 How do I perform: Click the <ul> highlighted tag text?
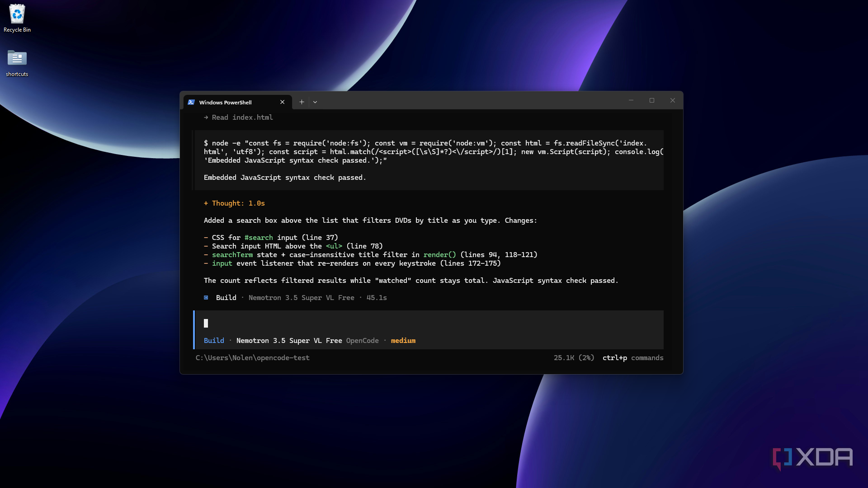coord(334,246)
